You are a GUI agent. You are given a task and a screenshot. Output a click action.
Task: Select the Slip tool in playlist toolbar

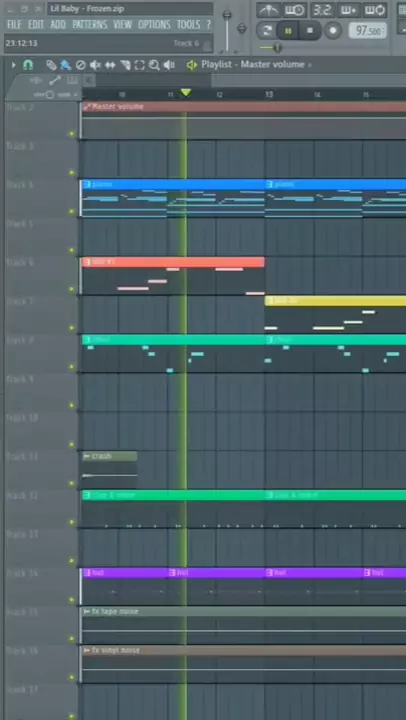[x=110, y=65]
